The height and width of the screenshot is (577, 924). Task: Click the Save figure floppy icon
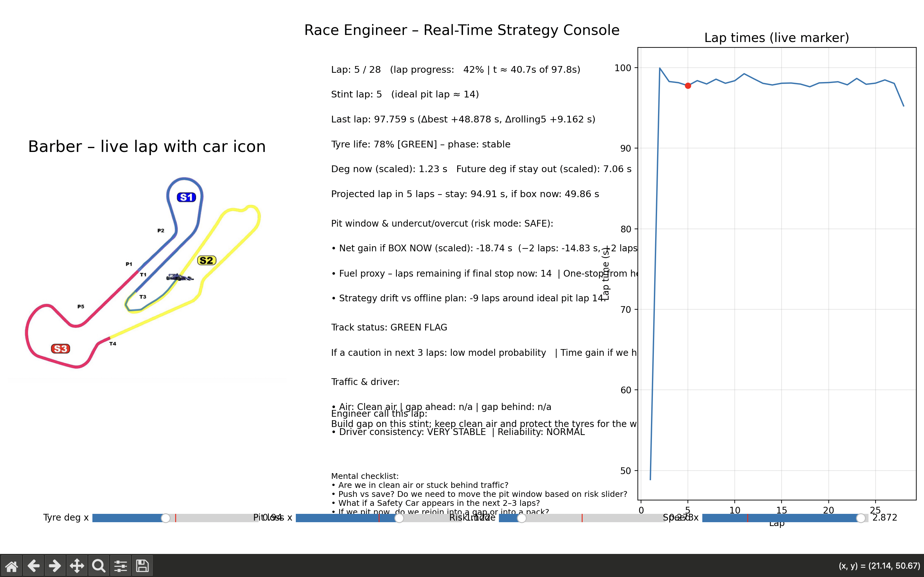pos(142,565)
